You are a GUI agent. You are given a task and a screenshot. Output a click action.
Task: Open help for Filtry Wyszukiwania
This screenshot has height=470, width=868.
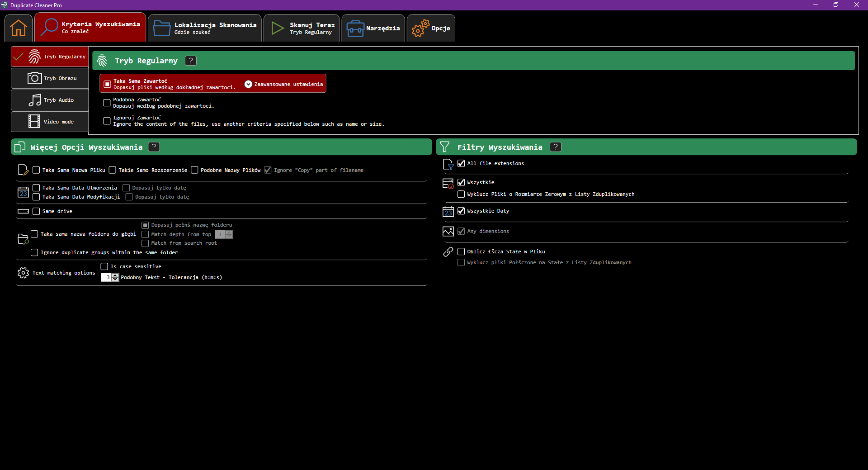click(x=556, y=147)
